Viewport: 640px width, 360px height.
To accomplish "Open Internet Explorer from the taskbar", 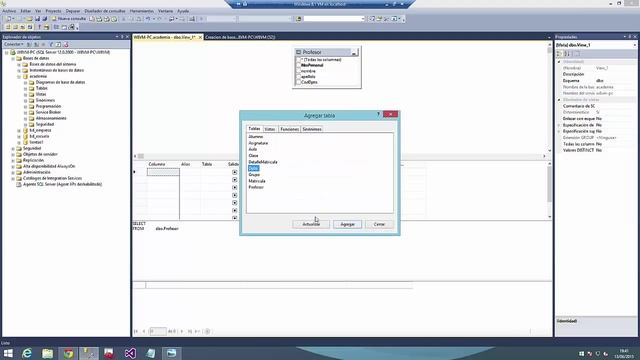I will [27, 353].
